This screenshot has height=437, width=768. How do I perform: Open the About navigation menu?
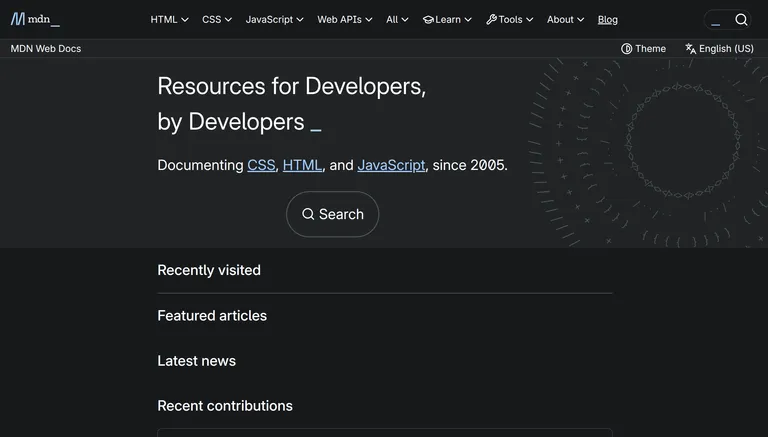click(566, 20)
